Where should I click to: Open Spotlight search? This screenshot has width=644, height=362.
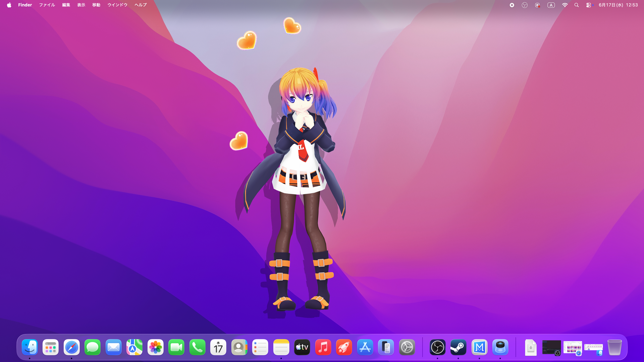(577, 5)
